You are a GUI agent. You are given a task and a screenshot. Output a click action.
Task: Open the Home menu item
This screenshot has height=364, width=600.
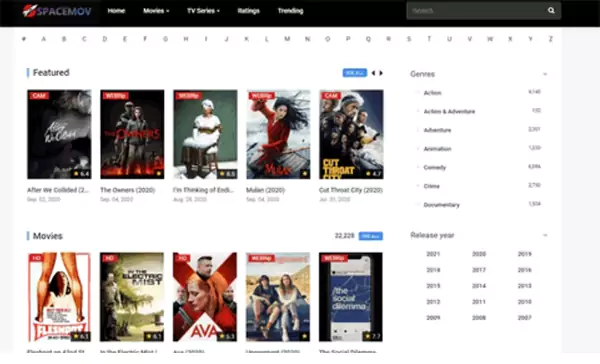116,11
